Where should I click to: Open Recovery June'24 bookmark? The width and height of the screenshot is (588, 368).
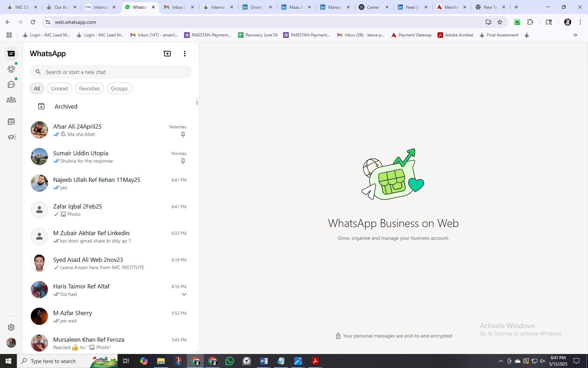point(258,35)
